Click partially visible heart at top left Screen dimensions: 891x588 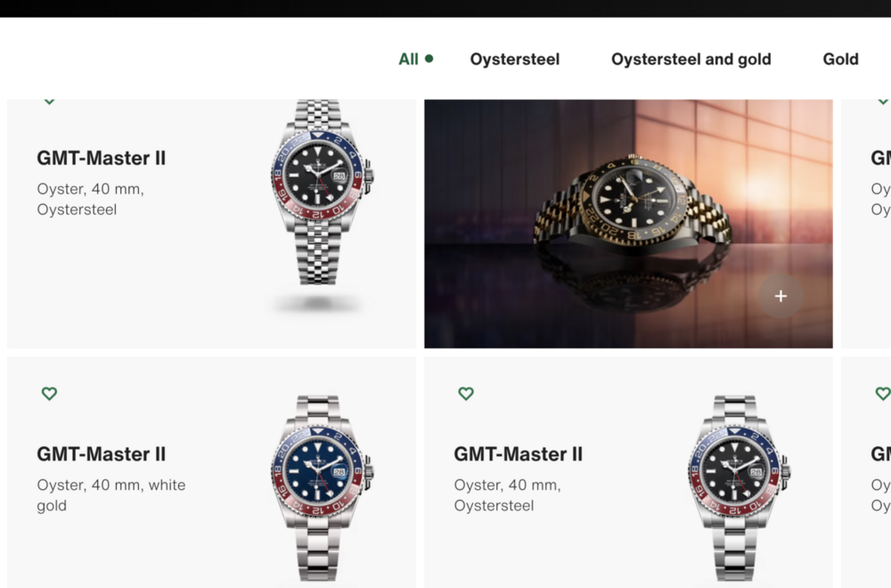coord(49,102)
